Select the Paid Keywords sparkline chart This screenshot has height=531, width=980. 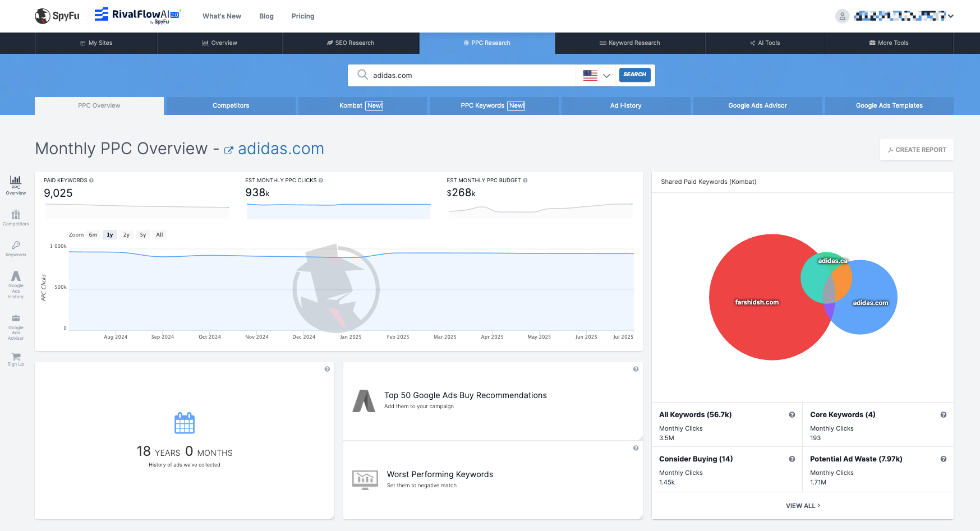click(137, 211)
